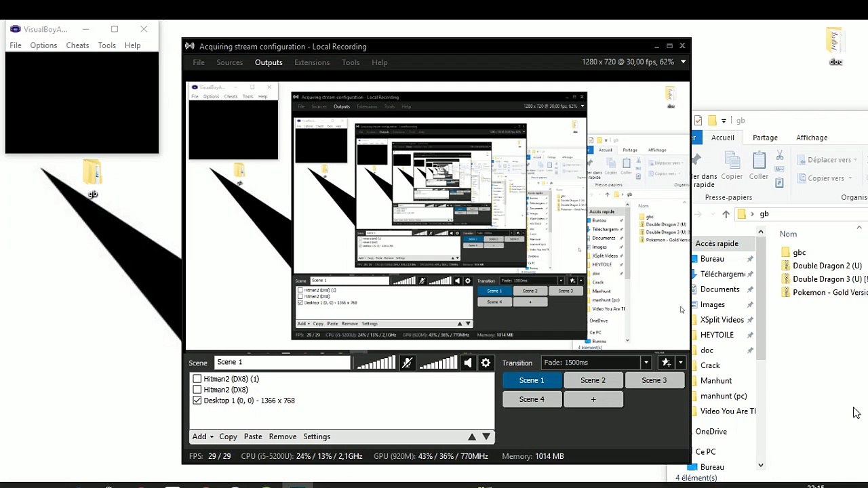The height and width of the screenshot is (488, 868).
Task: Open the doc folder on desktop
Action: (x=835, y=46)
